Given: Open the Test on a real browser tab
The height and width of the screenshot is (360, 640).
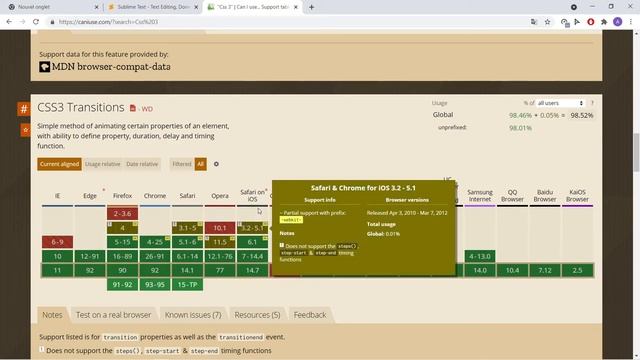Looking at the screenshot, I should [113, 315].
